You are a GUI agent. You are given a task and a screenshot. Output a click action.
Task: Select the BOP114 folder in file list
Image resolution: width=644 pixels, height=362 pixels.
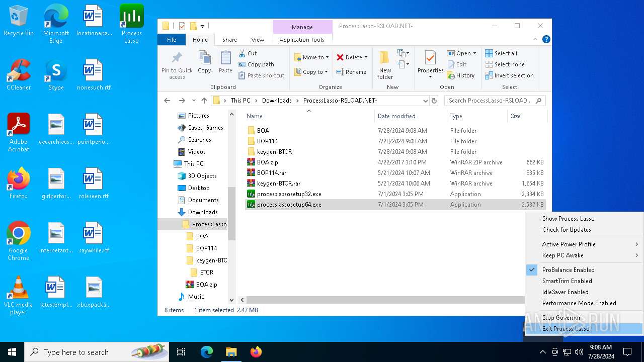tap(267, 141)
